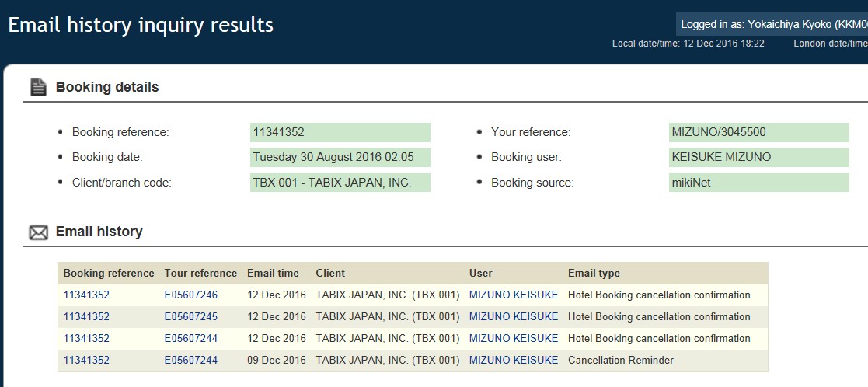Image resolution: width=868 pixels, height=387 pixels.
Task: Open tour E05607244 in the 09 Dec row
Action: 190,361
